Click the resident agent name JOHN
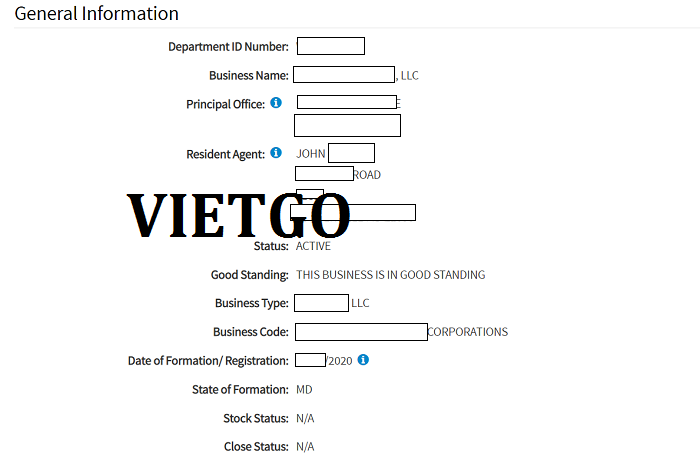 click(311, 154)
